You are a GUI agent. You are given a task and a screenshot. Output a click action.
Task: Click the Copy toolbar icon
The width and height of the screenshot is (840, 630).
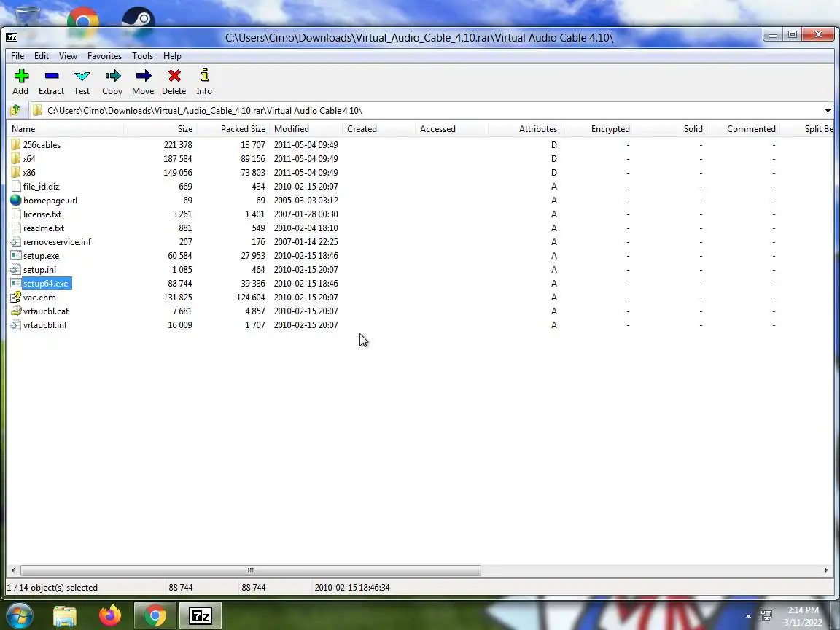point(112,76)
